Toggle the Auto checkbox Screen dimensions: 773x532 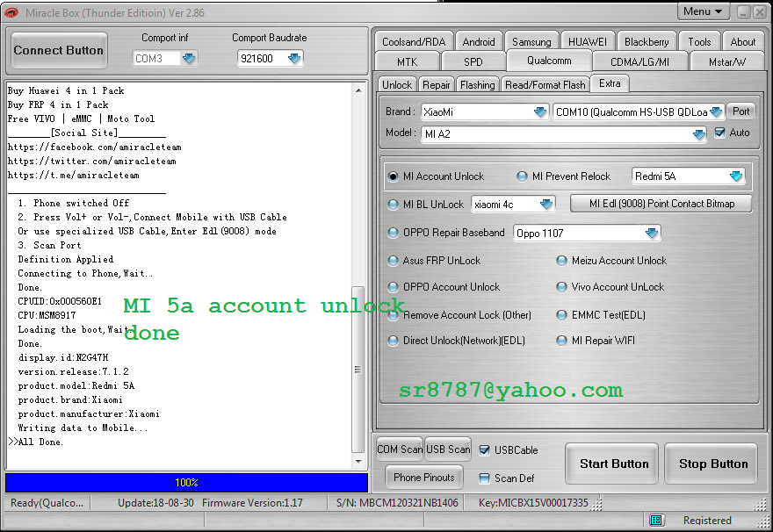tap(719, 133)
